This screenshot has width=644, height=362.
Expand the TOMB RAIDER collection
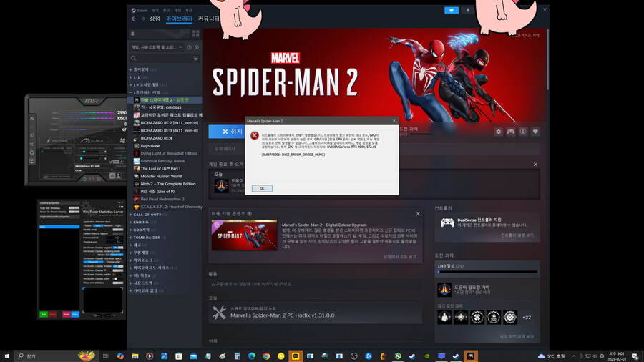coord(148,237)
